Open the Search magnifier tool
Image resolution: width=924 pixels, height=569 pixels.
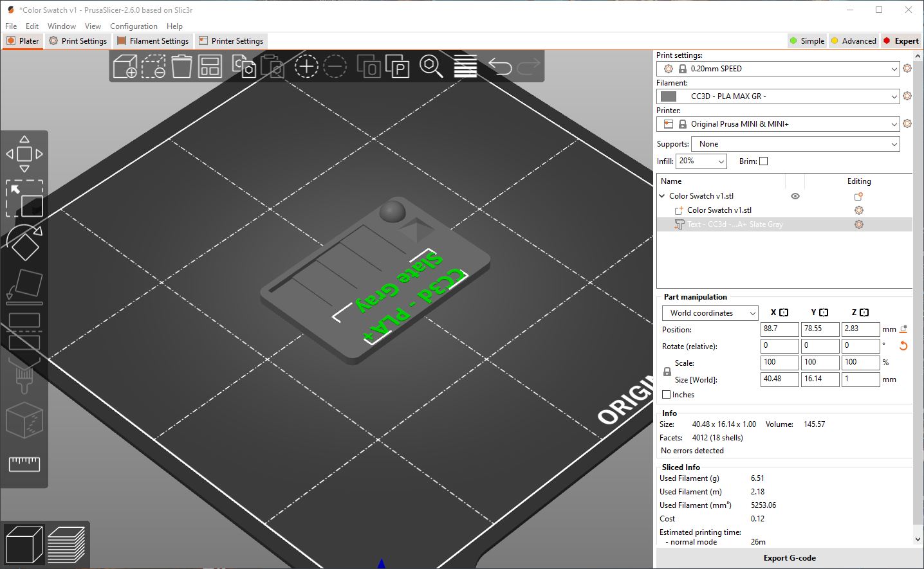431,66
